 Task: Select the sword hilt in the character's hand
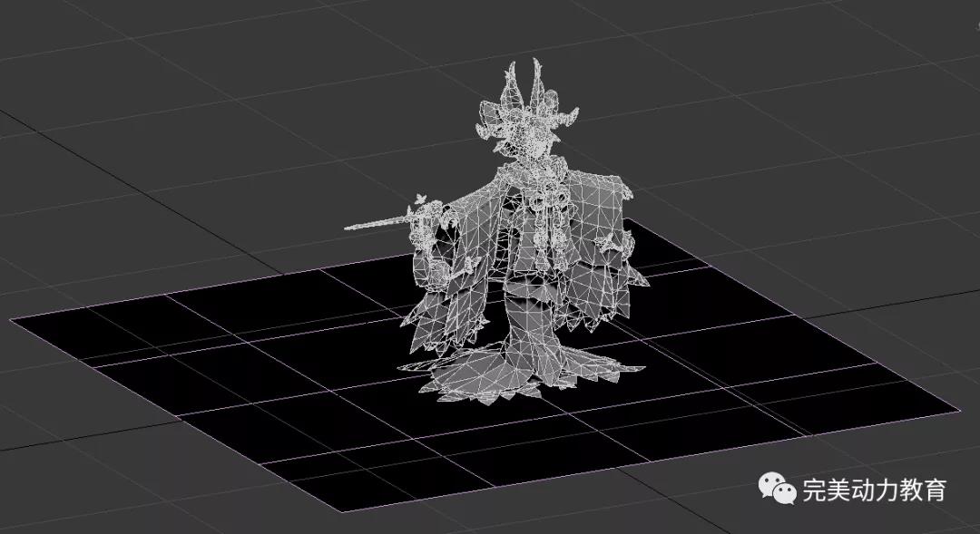click(x=419, y=210)
